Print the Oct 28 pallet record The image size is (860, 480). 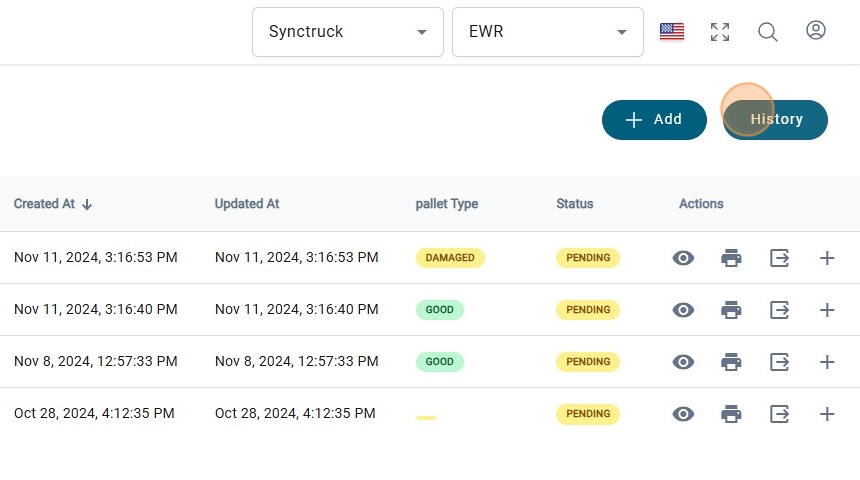pyautogui.click(x=732, y=414)
